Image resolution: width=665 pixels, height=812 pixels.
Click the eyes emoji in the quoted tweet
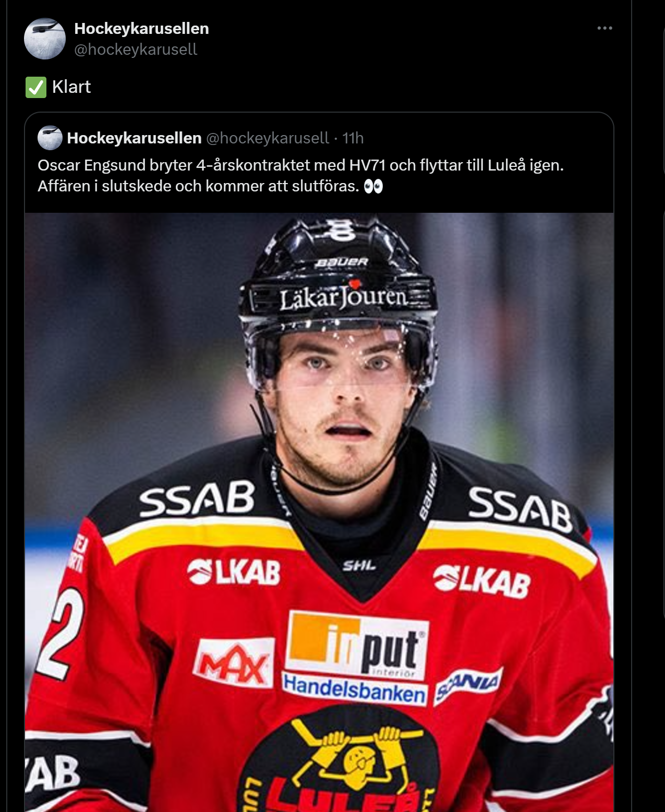point(373,186)
